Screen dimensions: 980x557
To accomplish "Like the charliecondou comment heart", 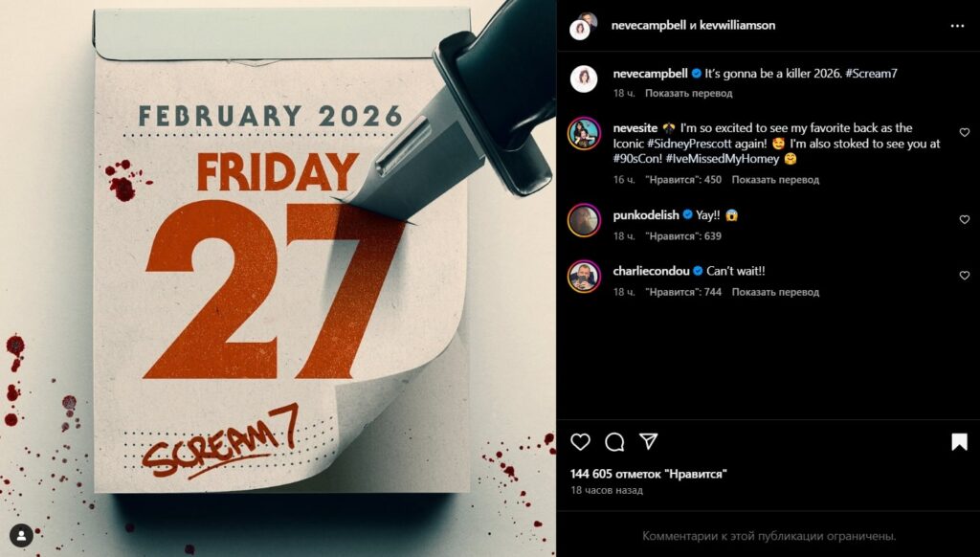I will pos(965,275).
